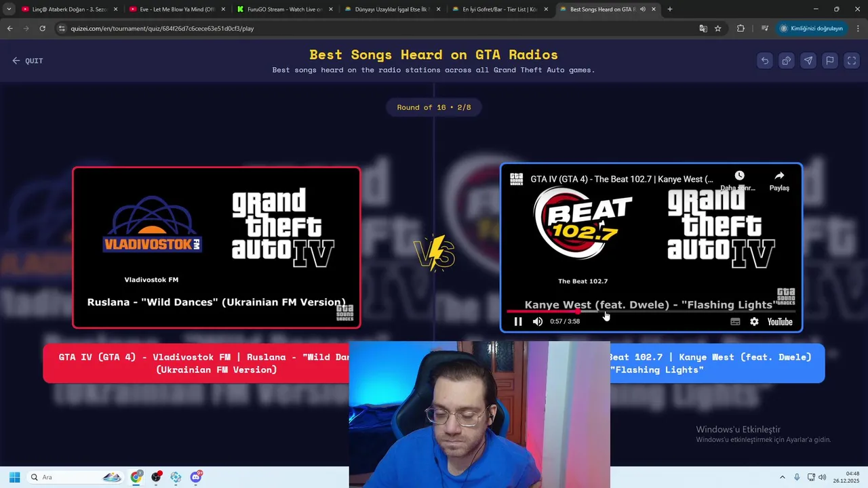The image size is (868, 488).
Task: Open Chrome from the taskbar
Action: point(137,477)
